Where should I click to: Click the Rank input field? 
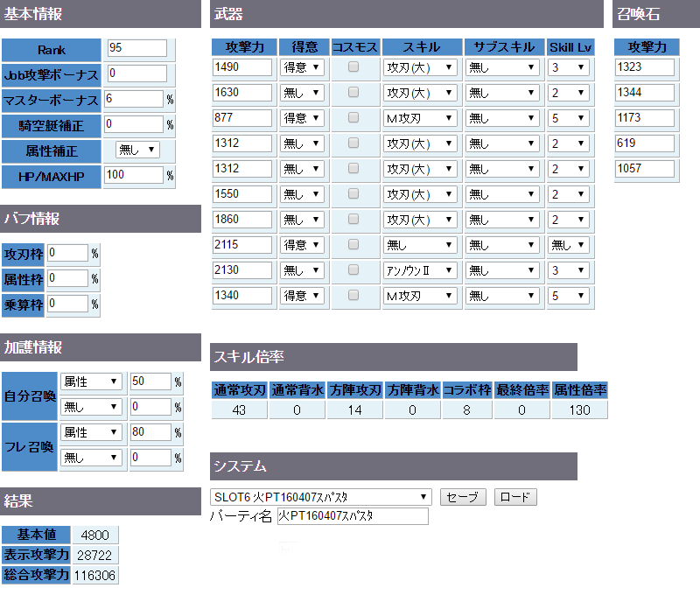pyautogui.click(x=137, y=48)
